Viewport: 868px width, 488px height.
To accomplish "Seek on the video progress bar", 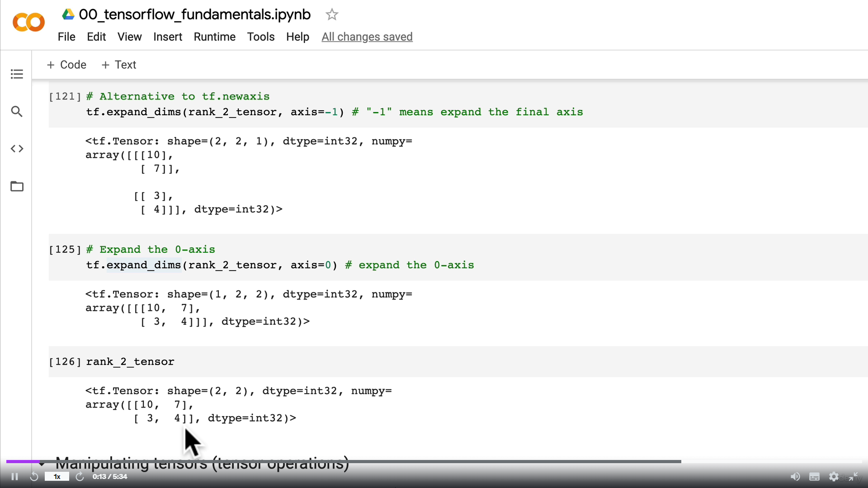I will [344, 461].
